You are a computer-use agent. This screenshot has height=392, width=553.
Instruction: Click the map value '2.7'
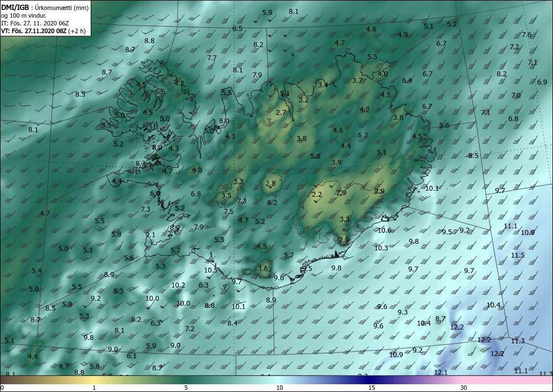click(281, 113)
